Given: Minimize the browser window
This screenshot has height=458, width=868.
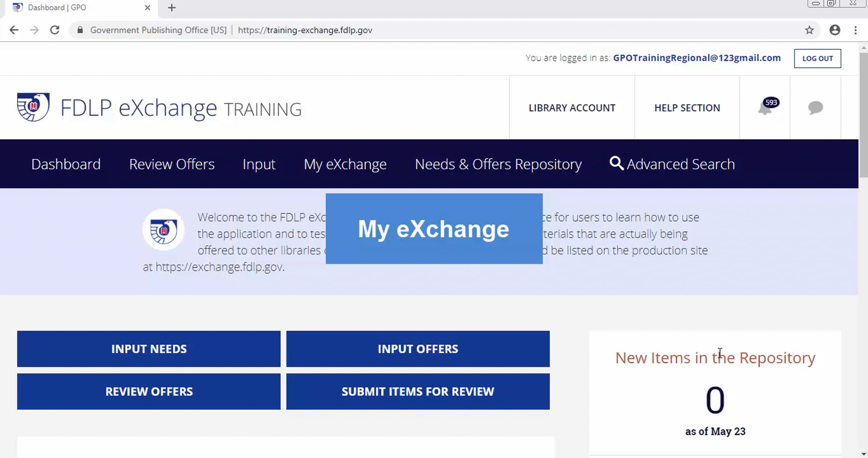Looking at the screenshot, I should pos(816,3).
